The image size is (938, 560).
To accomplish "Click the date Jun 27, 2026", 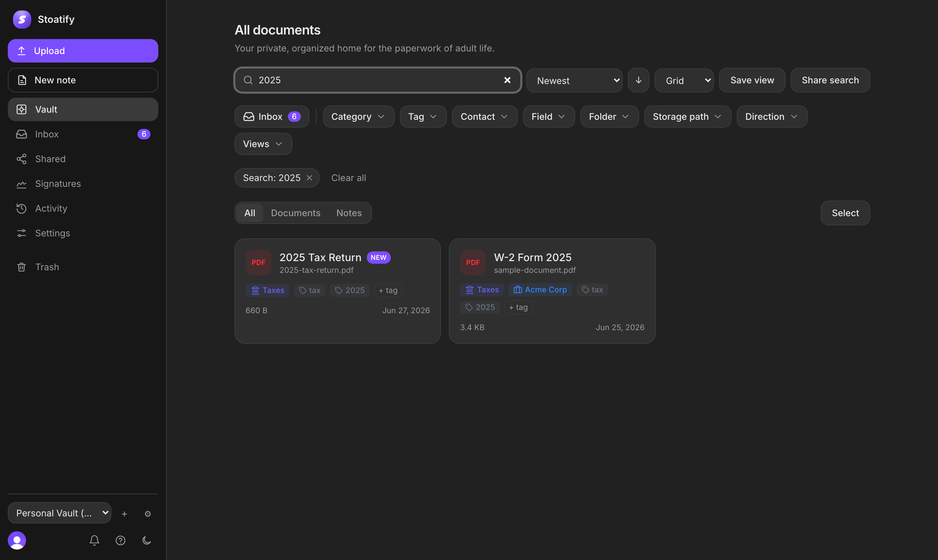I will point(406,310).
